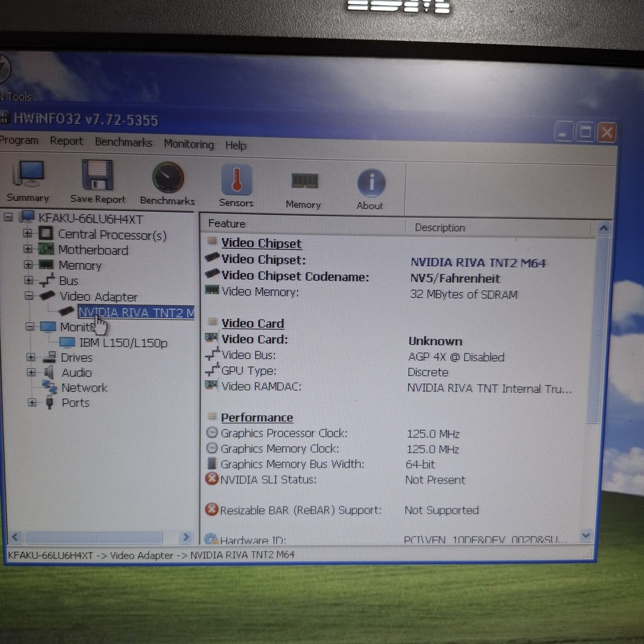Image resolution: width=644 pixels, height=644 pixels.
Task: Open the Program menu
Action: (18, 140)
